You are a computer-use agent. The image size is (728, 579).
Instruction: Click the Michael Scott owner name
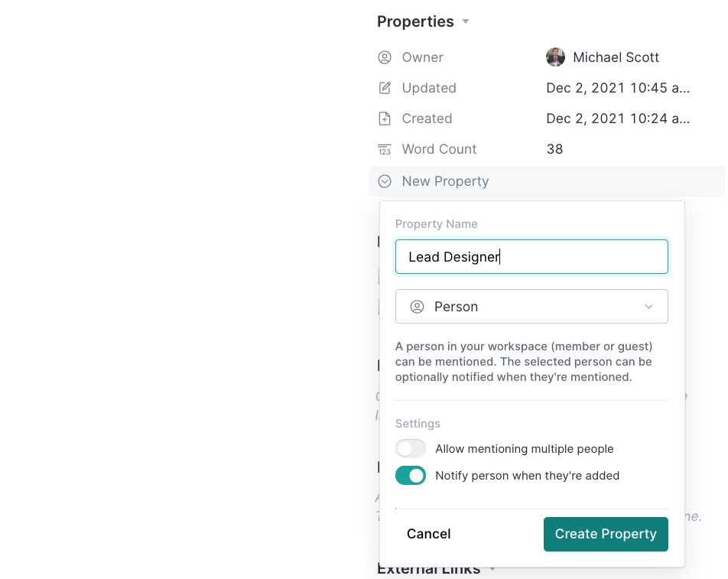pos(616,57)
